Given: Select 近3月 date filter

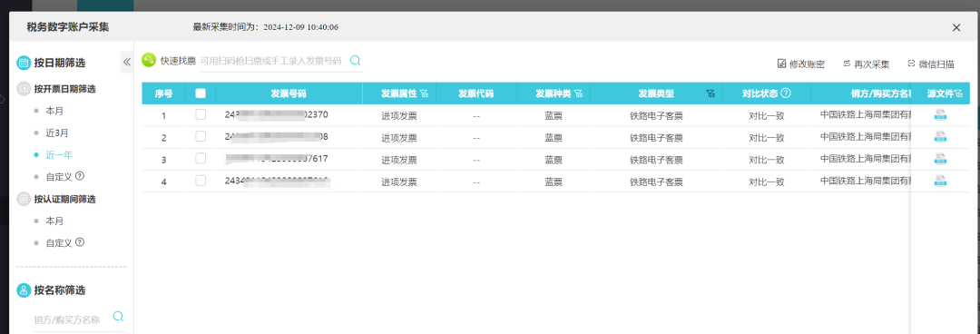Looking at the screenshot, I should click(57, 133).
